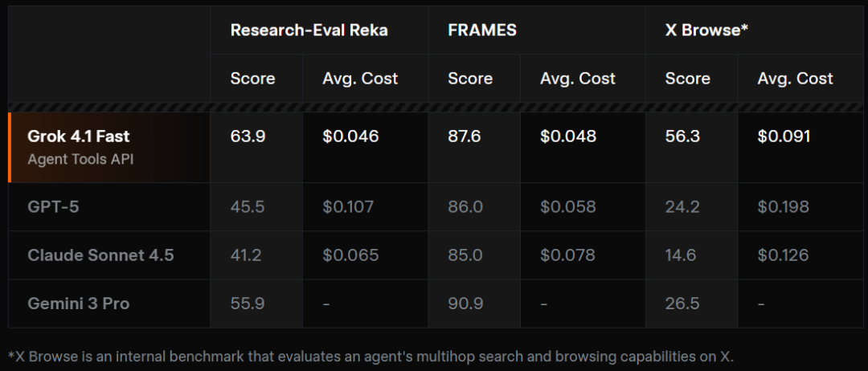Select the 63.9 score cell
The image size is (868, 371).
(248, 137)
